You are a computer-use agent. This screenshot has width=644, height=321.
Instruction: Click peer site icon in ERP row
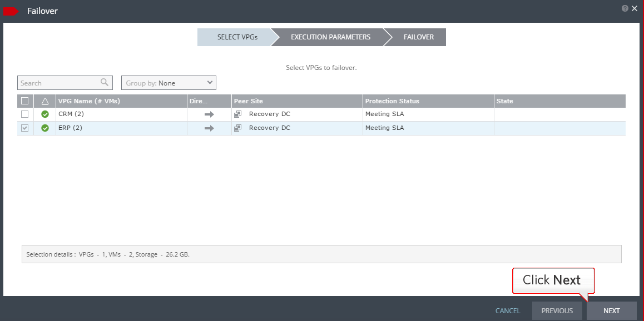pyautogui.click(x=238, y=128)
